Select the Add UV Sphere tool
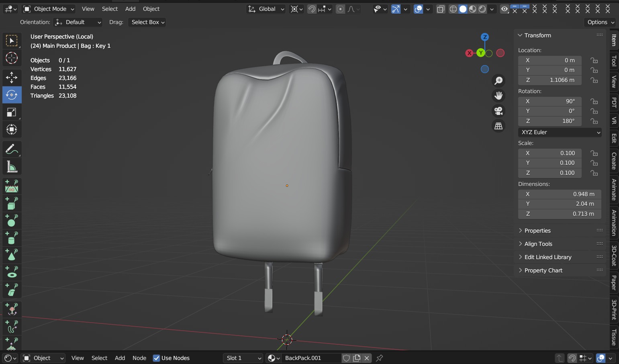 coord(12,221)
